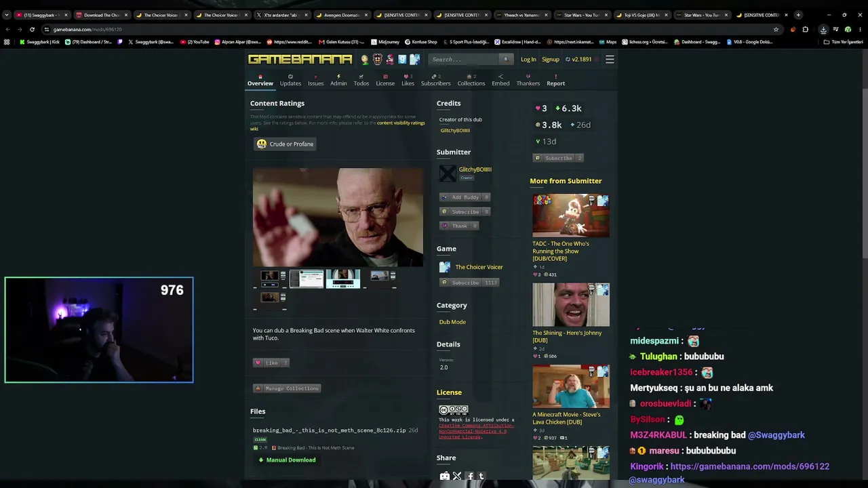
Task: Switch to the Updates tab
Action: pos(290,81)
